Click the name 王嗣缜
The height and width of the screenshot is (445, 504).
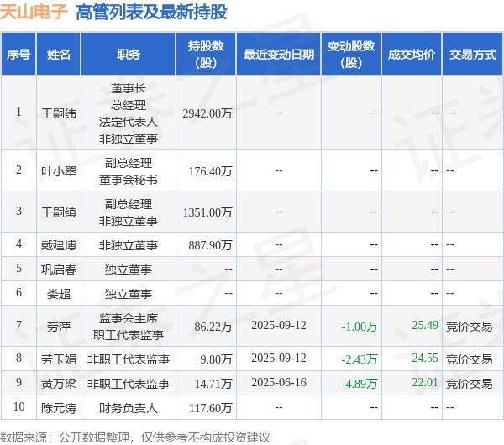[x=59, y=212]
